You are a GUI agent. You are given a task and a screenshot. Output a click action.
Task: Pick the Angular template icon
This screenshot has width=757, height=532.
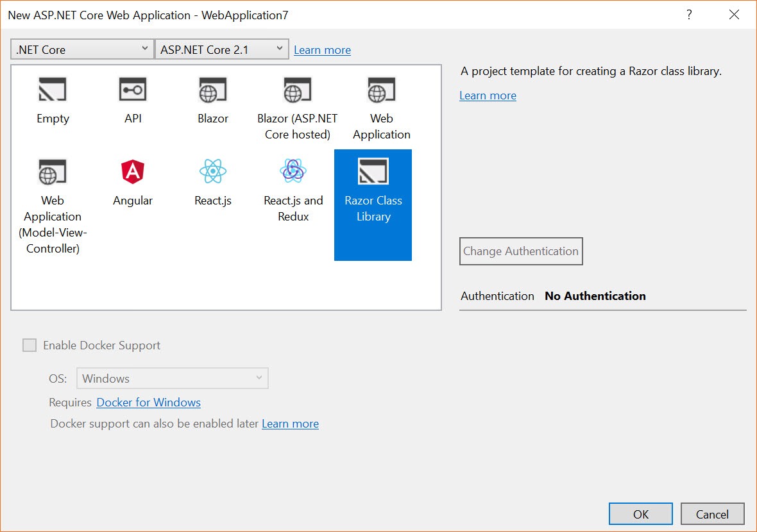tap(133, 172)
